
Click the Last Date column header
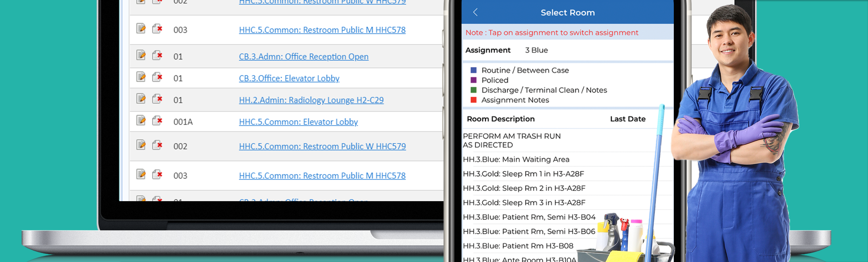(628, 119)
